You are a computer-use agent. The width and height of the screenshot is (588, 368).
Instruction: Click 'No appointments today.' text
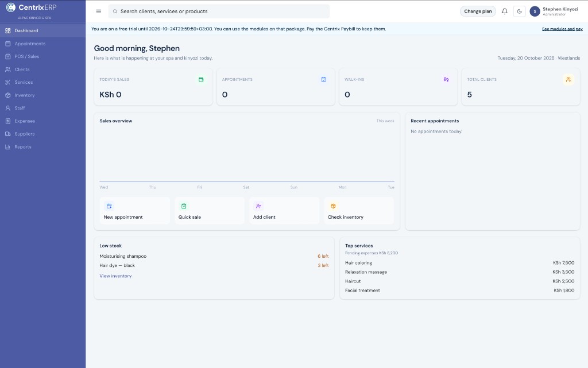point(436,131)
